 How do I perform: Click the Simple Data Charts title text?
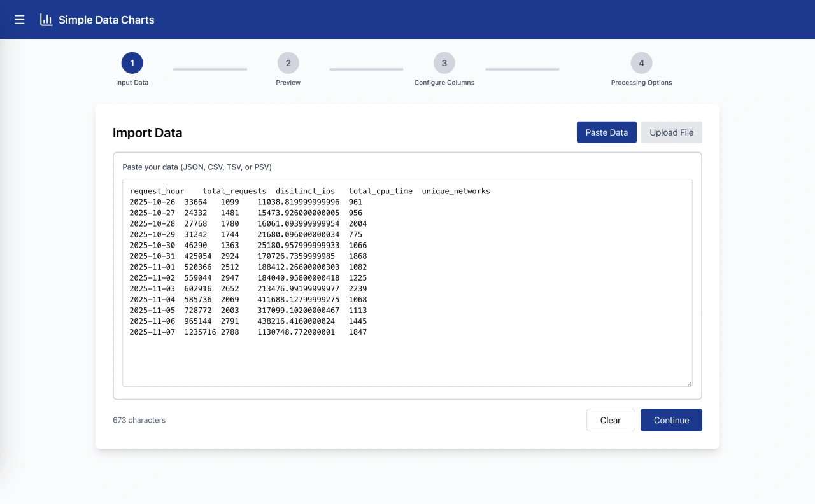pyautogui.click(x=106, y=19)
